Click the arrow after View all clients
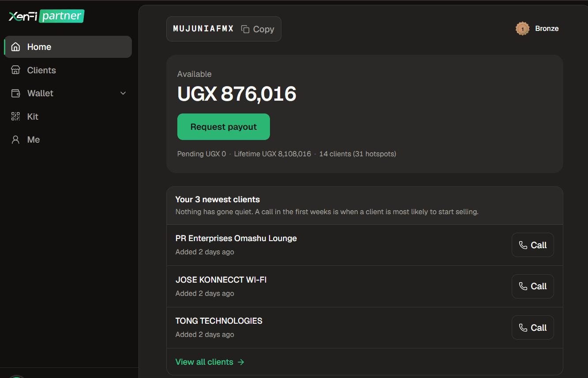This screenshot has width=588, height=378. tap(241, 362)
